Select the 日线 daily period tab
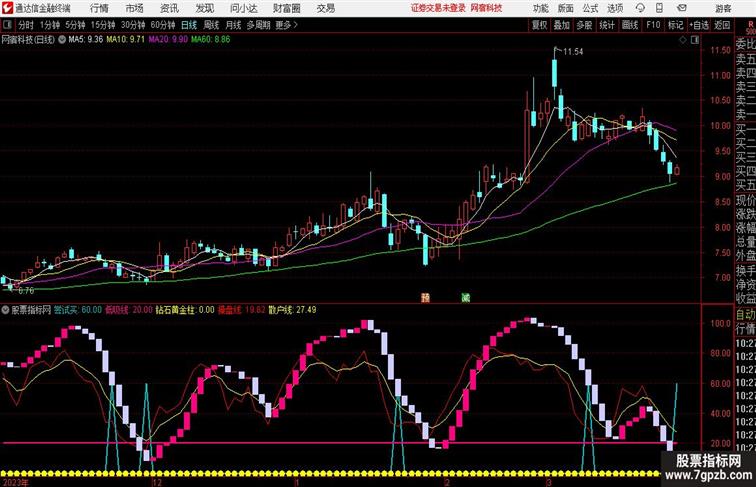Image resolution: width=756 pixels, height=487 pixels. pyautogui.click(x=189, y=25)
